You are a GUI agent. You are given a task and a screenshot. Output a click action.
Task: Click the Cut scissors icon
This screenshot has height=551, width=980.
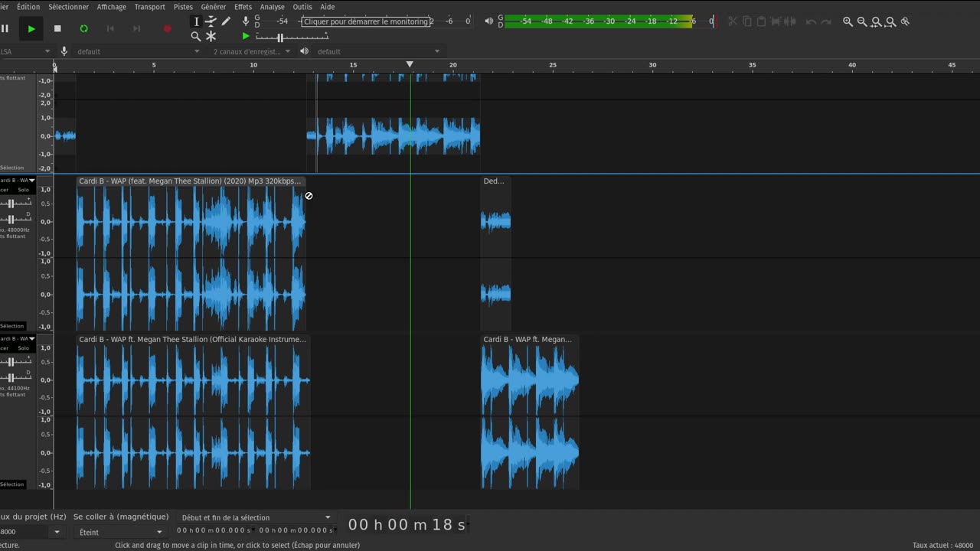[733, 21]
